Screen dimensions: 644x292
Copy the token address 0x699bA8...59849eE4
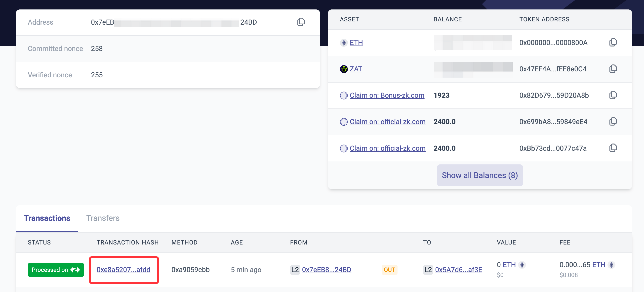coord(613,122)
